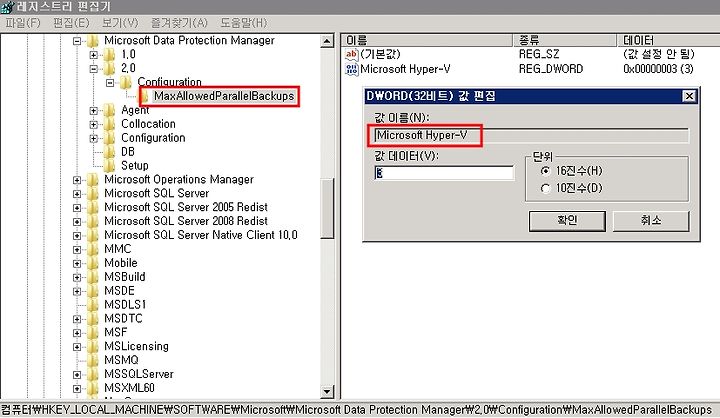Click the Setup folder icon

[109, 165]
